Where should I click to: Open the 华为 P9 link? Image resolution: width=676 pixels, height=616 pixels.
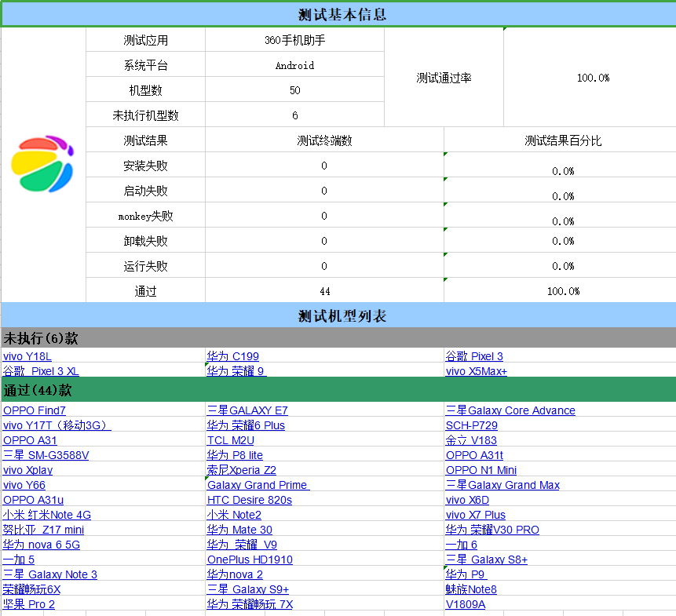tap(466, 575)
